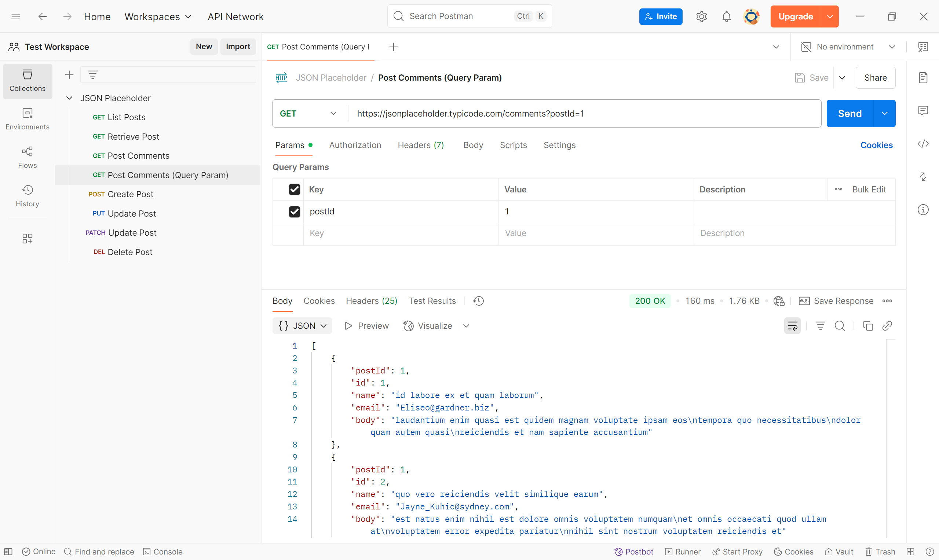
Task: Click Bulk Edit
Action: 869,189
